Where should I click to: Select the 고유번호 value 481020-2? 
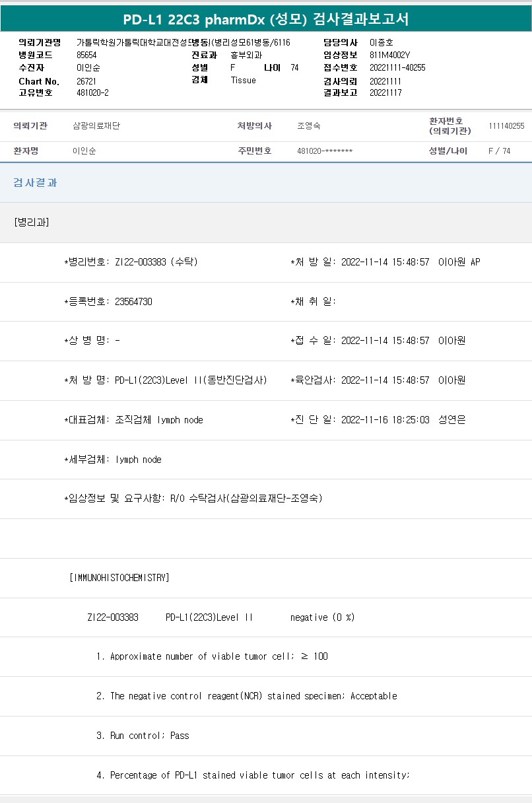pos(92,93)
